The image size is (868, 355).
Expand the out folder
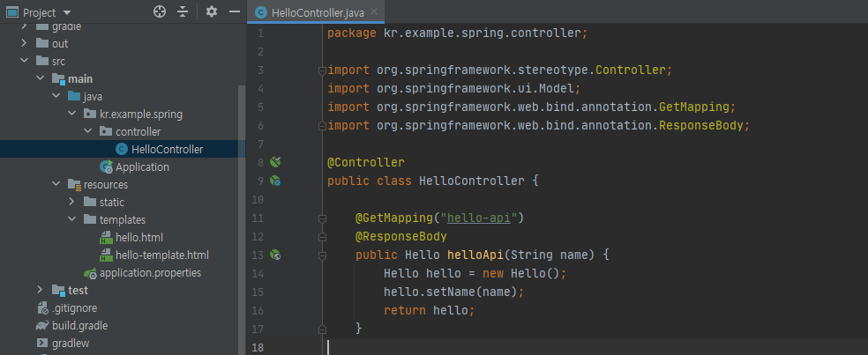(24, 43)
